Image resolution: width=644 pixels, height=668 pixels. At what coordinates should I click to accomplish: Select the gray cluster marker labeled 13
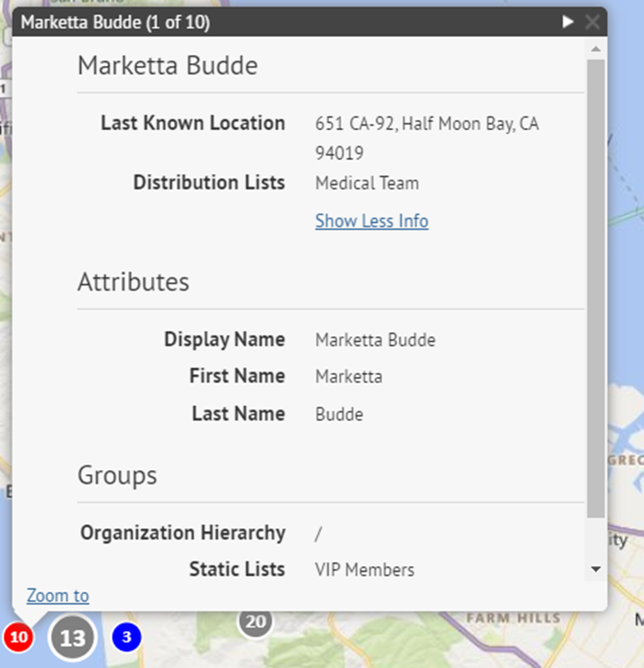coord(73,637)
